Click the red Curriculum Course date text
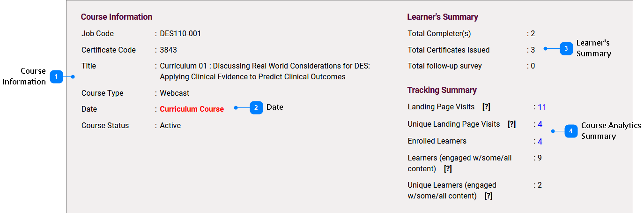644x213 pixels. click(192, 109)
